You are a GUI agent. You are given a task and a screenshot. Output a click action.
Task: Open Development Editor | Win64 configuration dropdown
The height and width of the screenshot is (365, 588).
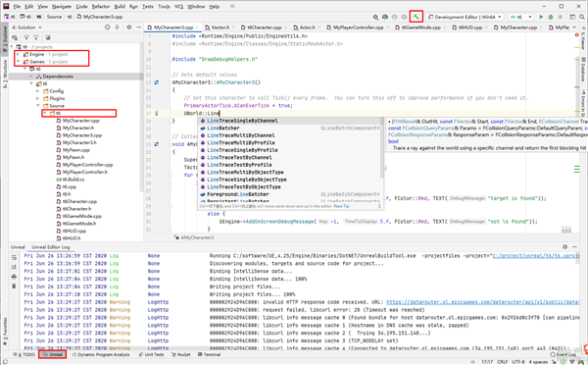click(465, 17)
